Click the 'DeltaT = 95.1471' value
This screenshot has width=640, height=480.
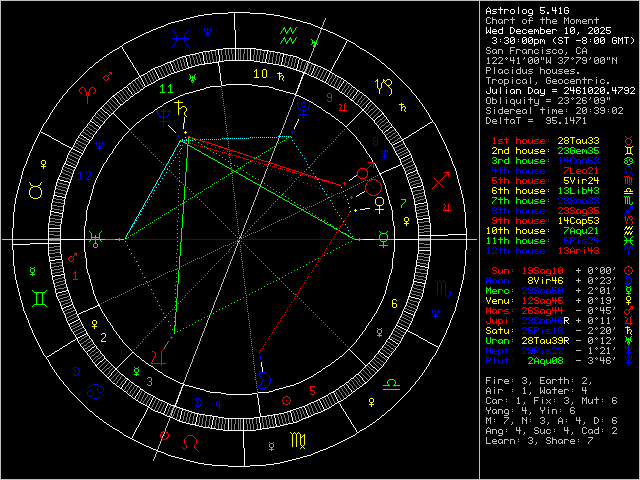pyautogui.click(x=536, y=121)
